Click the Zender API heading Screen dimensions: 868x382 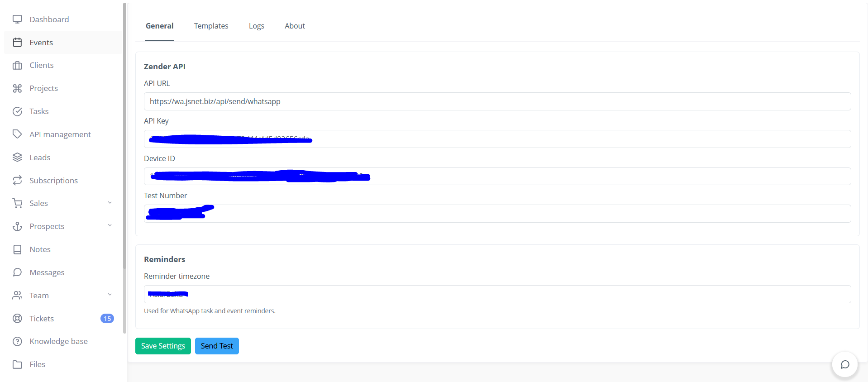tap(165, 67)
